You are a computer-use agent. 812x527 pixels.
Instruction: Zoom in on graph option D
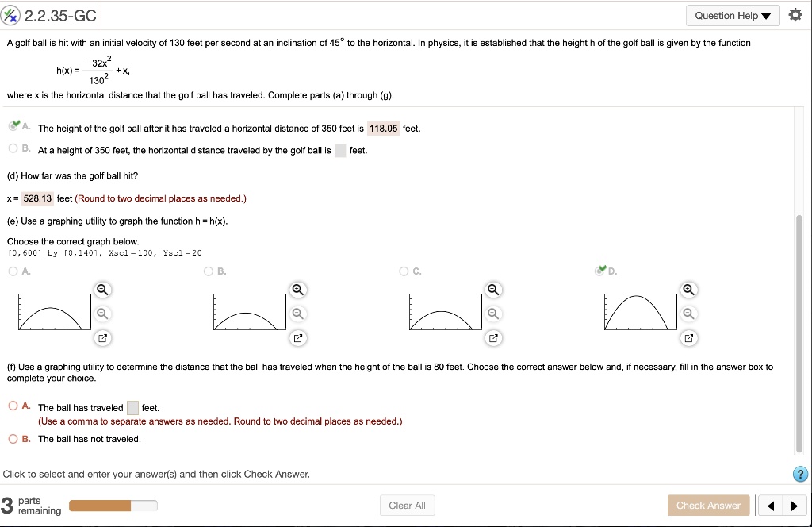pyautogui.click(x=688, y=289)
